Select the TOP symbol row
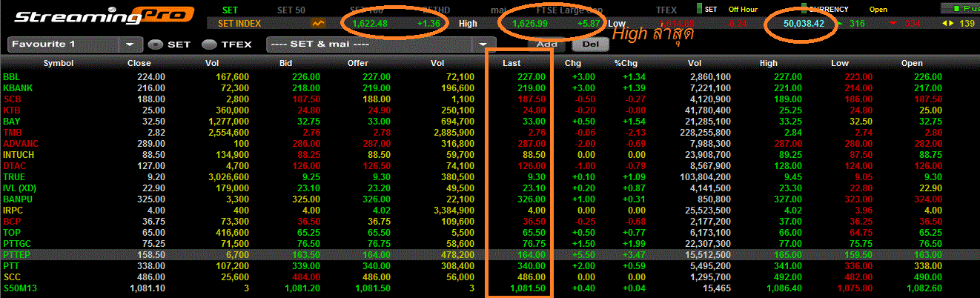The width and height of the screenshot is (980, 298). [x=490, y=232]
